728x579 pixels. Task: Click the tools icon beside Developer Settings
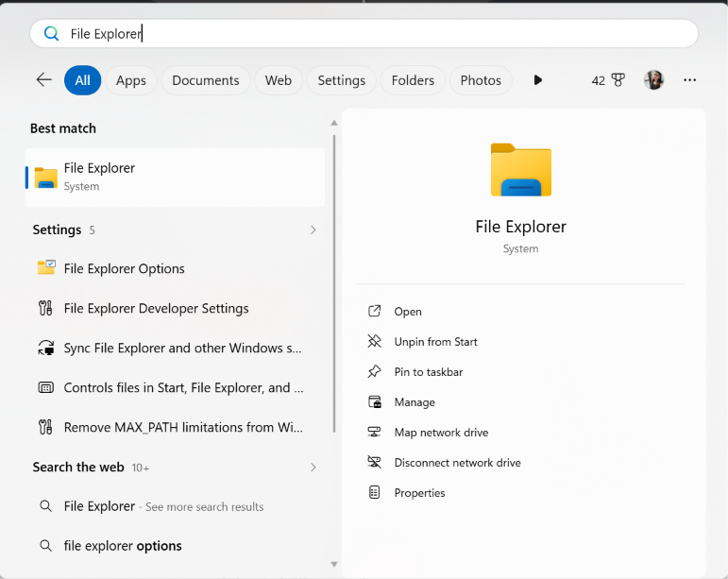[45, 308]
